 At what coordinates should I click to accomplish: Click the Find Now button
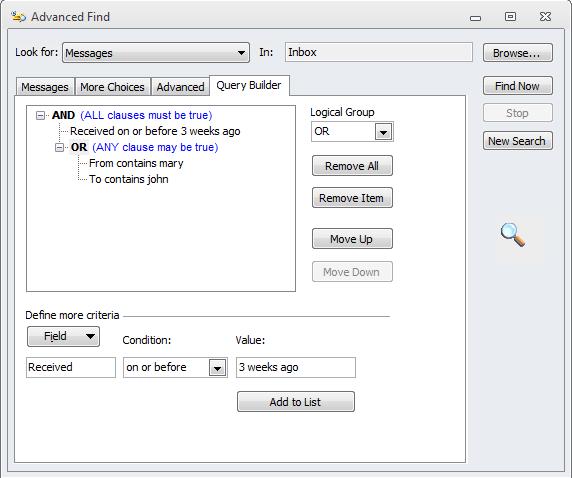coord(518,86)
